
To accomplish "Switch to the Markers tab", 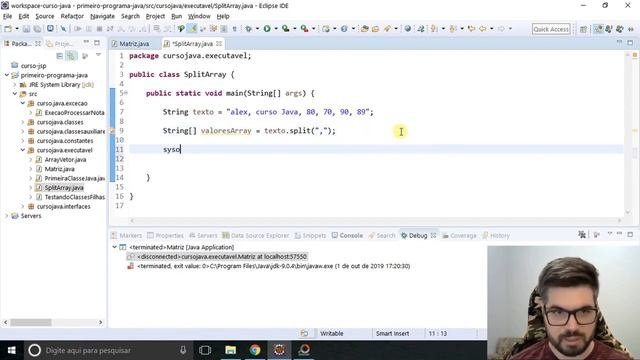I will [x=127, y=236].
